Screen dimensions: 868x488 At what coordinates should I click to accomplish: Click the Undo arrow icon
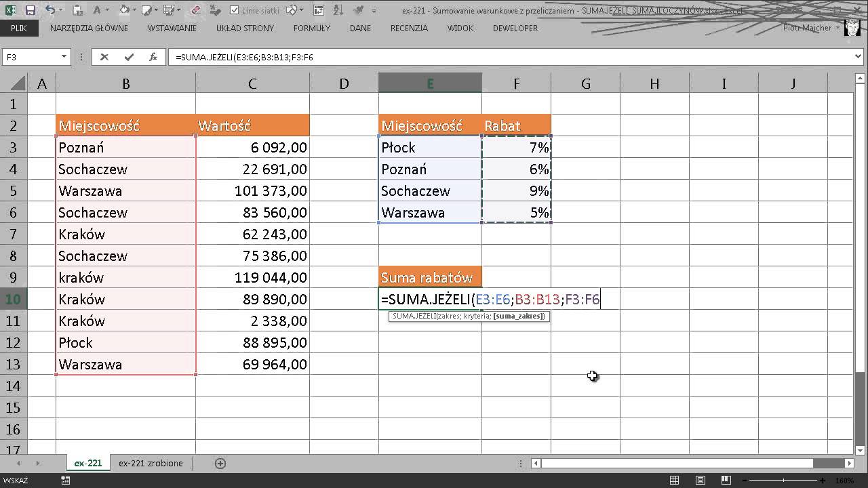(x=50, y=10)
